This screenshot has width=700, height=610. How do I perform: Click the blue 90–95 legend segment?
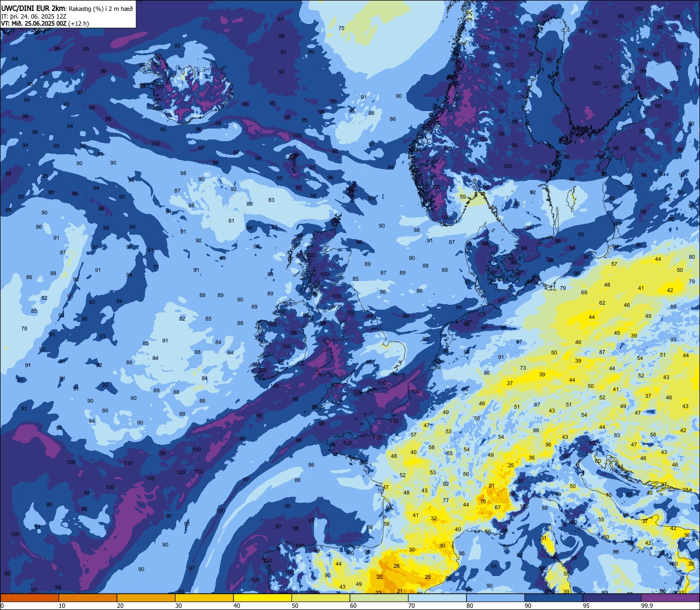(x=553, y=597)
